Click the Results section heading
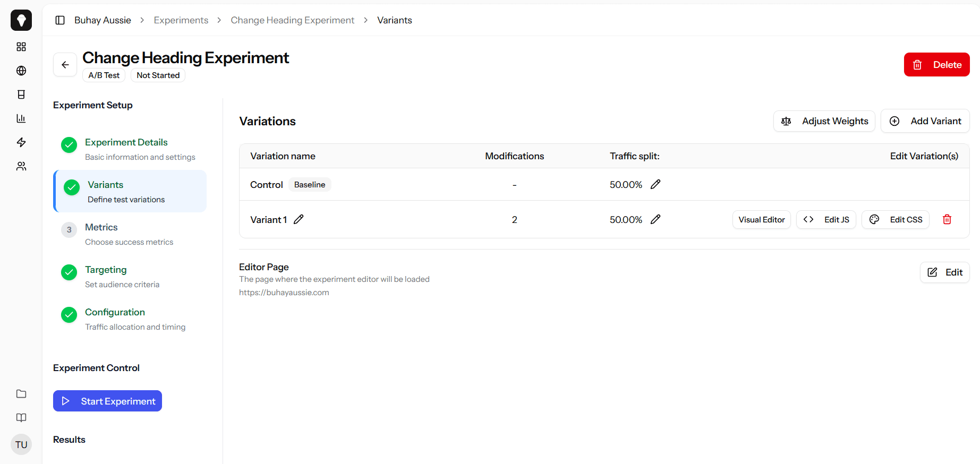 point(69,440)
